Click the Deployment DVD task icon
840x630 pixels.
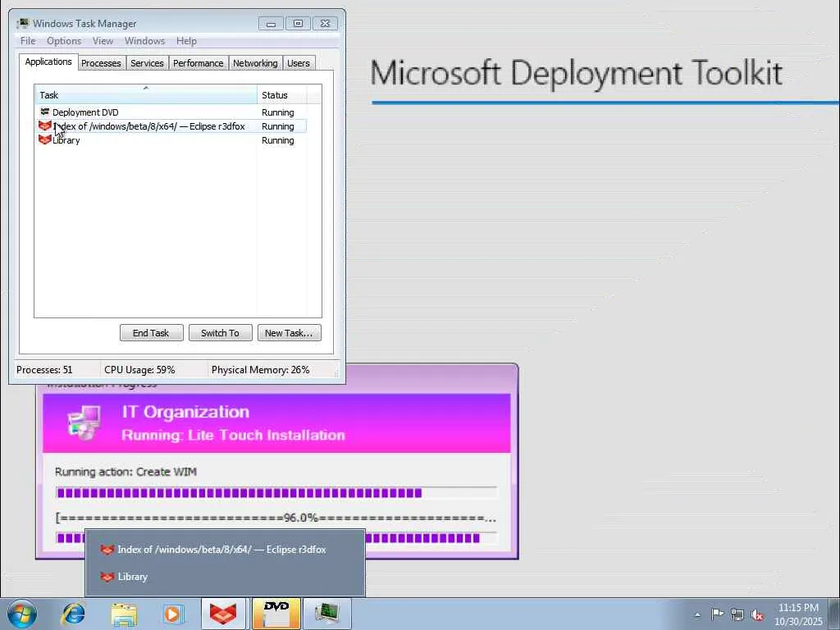tap(44, 112)
